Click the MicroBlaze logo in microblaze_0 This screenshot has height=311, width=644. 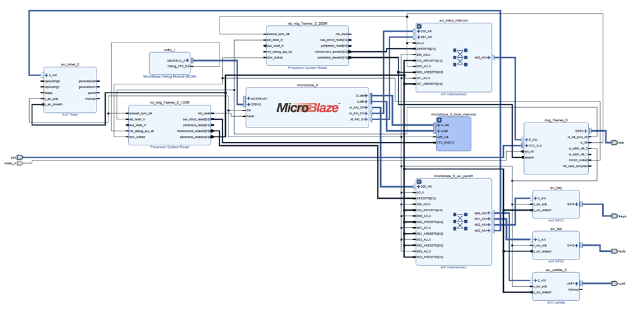tap(308, 108)
